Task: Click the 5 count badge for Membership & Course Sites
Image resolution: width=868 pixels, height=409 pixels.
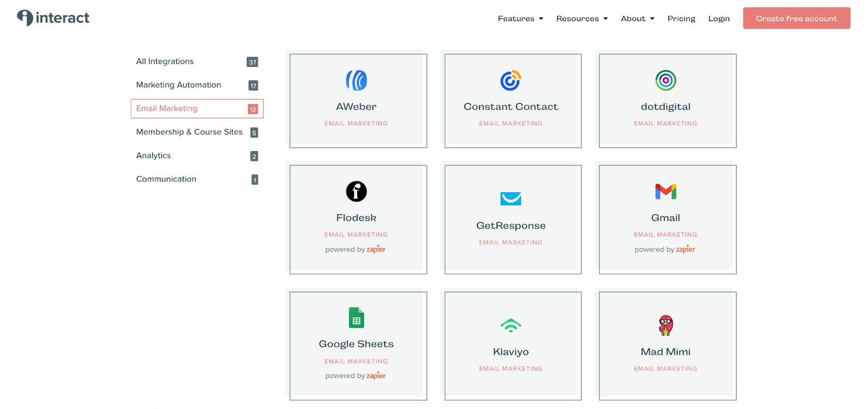Action: 254,133
